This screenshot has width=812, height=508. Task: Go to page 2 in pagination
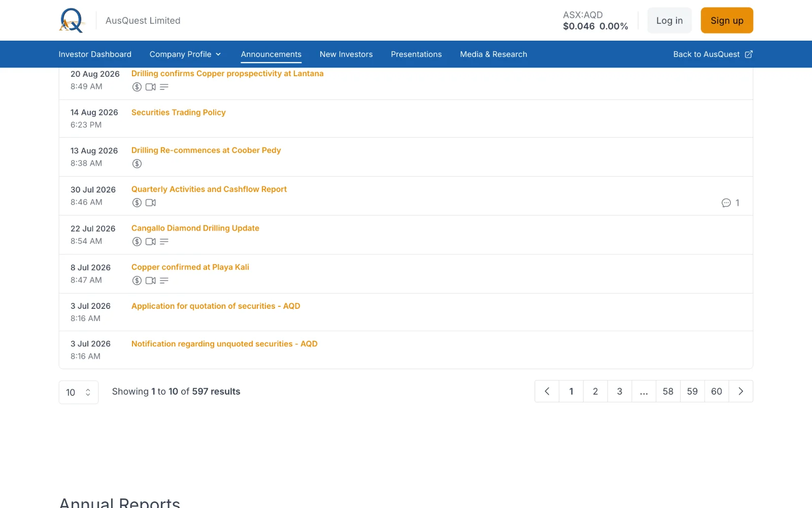[595, 391]
